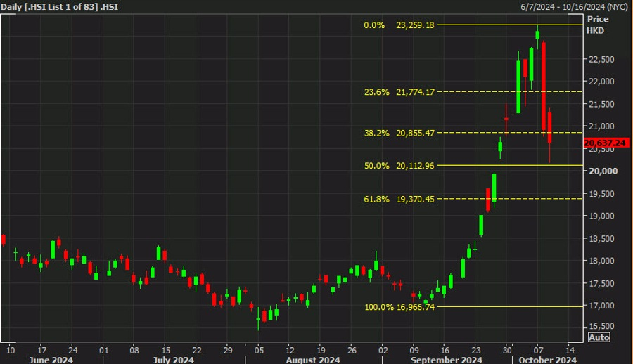The image size is (633, 364).
Task: Click the 18,500 price axis label
Action: pyautogui.click(x=601, y=238)
